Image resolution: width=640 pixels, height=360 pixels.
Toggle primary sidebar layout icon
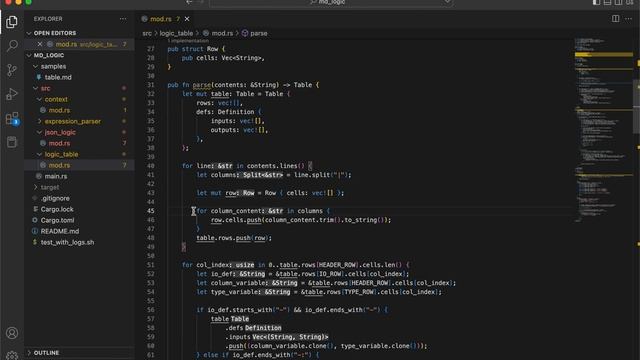596,2
